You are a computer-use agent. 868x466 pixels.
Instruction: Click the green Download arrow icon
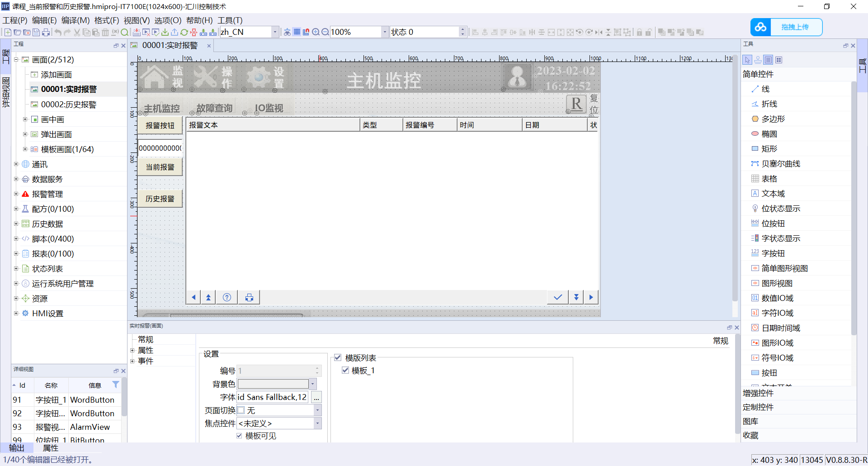pos(165,32)
